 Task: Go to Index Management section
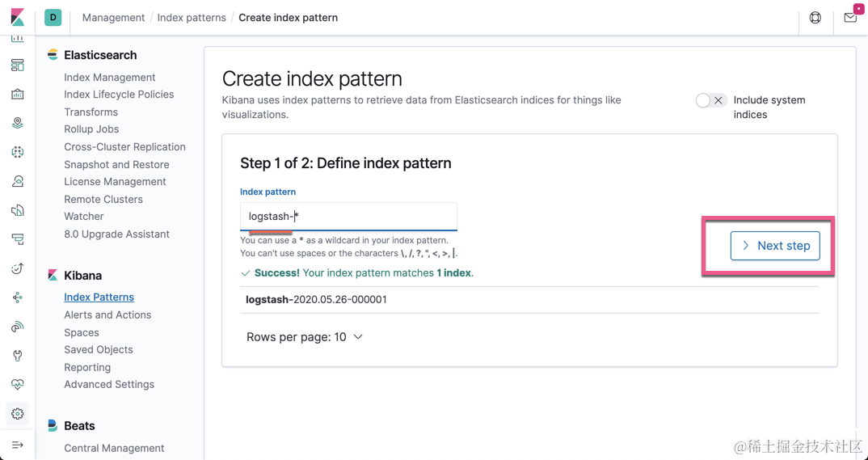coord(109,78)
